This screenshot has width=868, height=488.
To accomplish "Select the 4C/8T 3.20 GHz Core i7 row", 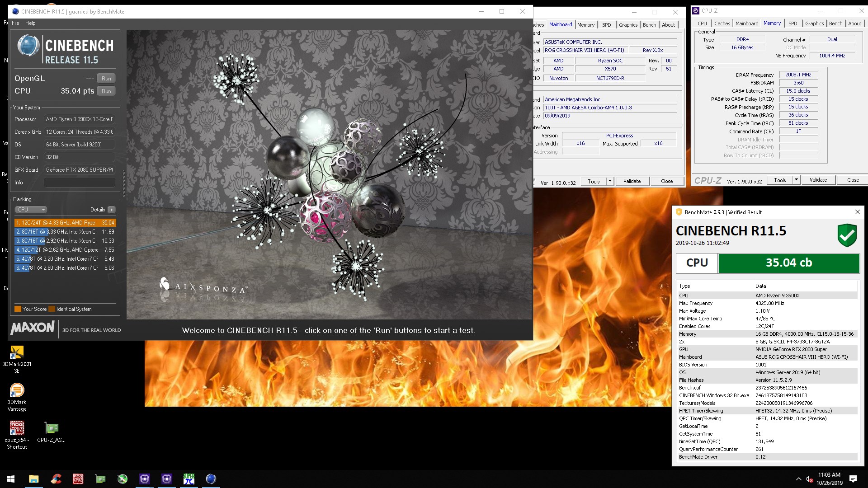I will (x=65, y=259).
